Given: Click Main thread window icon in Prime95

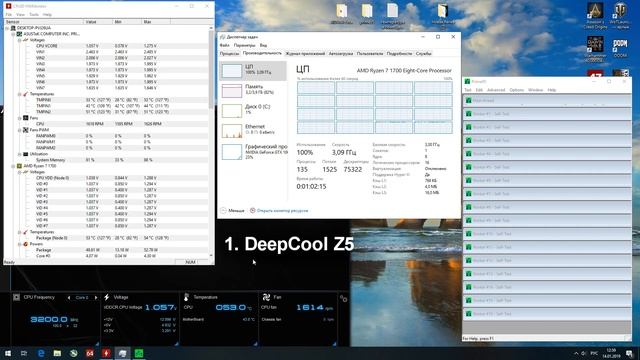Looking at the screenshot, I should pyautogui.click(x=469, y=100).
